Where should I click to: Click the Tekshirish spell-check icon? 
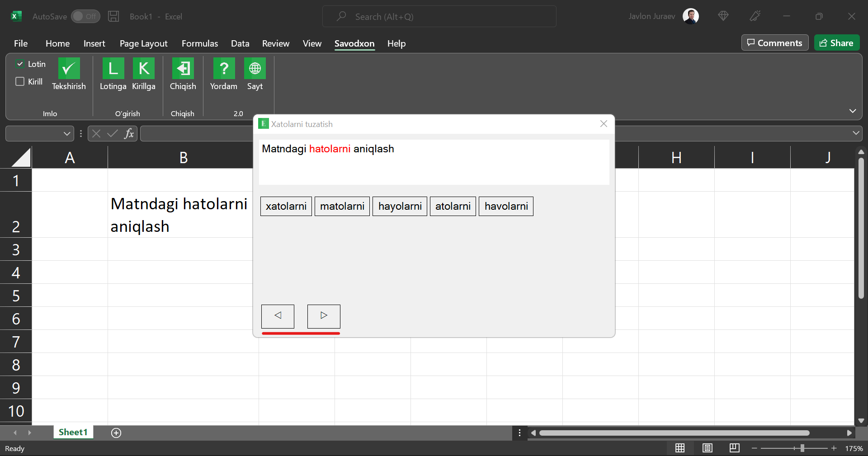point(69,69)
